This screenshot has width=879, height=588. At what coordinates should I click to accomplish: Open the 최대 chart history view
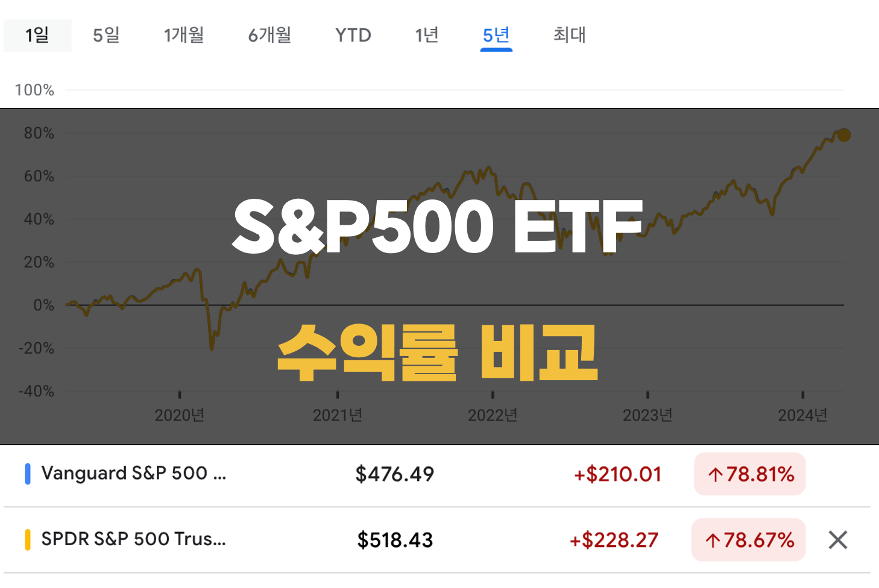569,36
